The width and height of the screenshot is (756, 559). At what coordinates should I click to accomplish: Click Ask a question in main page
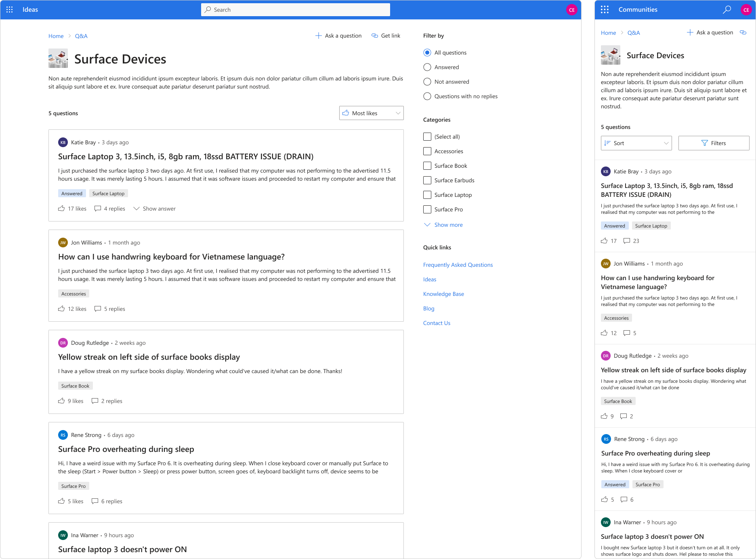pos(338,36)
